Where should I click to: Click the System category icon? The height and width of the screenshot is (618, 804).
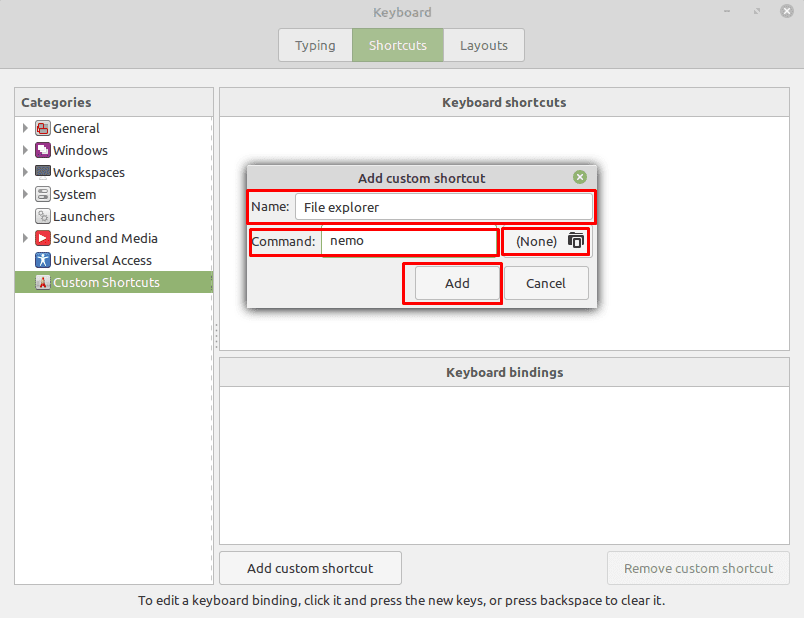click(43, 194)
